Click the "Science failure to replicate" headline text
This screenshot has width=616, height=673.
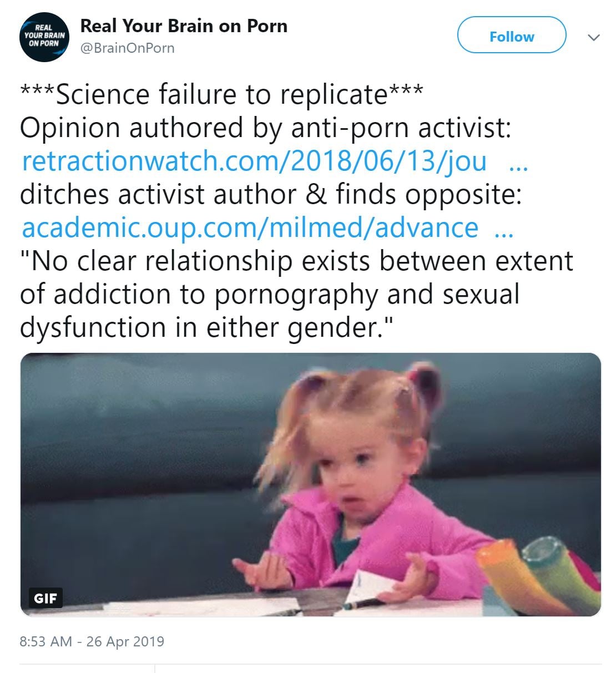(221, 94)
